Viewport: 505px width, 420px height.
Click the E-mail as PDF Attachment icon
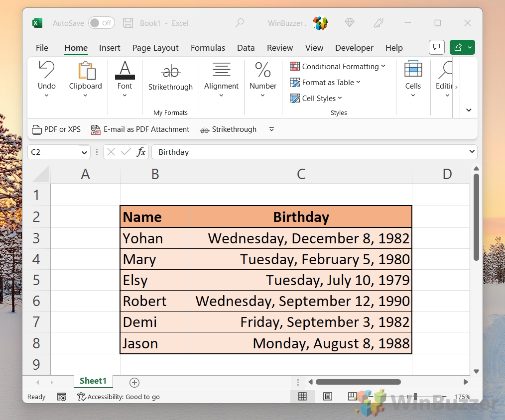pos(95,129)
